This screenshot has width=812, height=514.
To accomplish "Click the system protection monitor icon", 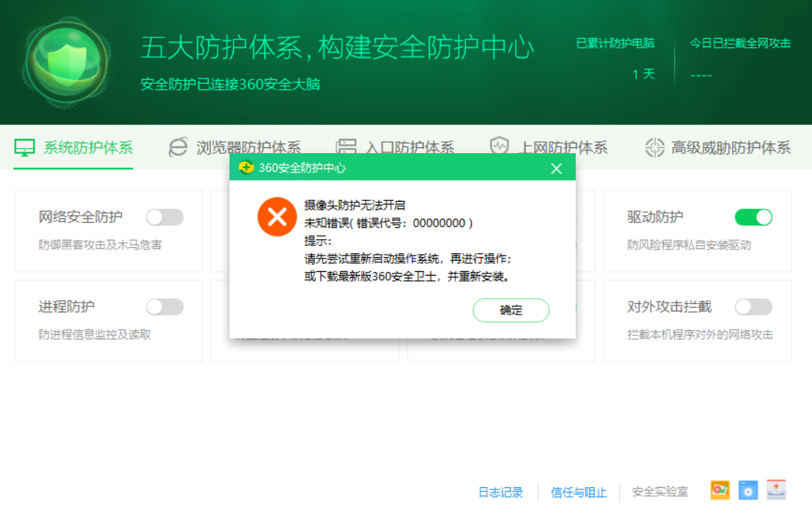I will tap(25, 147).
